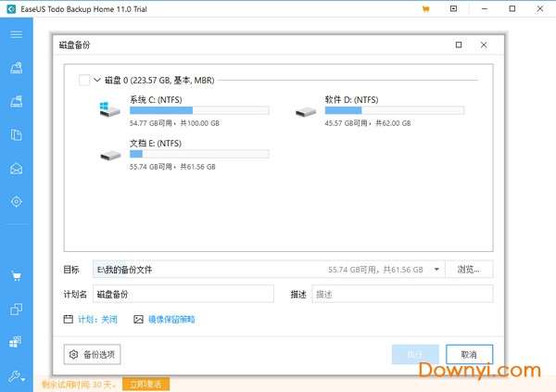This screenshot has width=556, height=392.
Task: Click the 描述 description input field
Action: click(x=402, y=294)
